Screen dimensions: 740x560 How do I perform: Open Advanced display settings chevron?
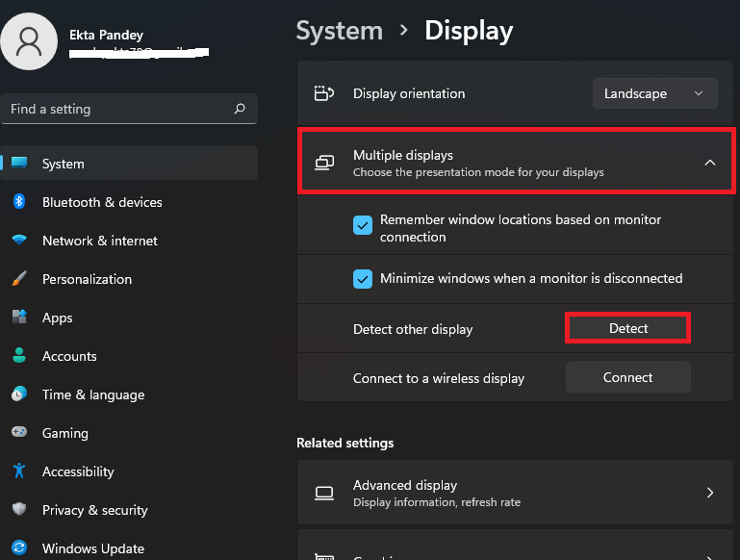click(710, 493)
